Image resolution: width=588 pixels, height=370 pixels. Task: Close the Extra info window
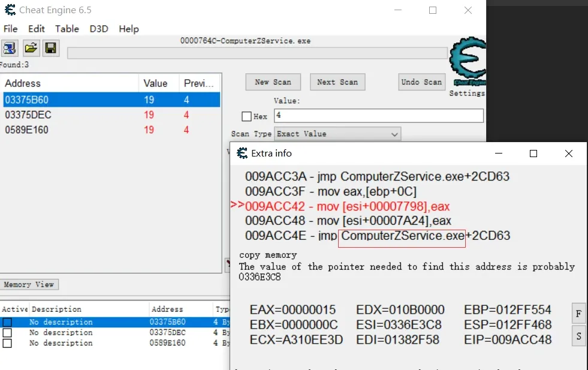click(x=568, y=154)
